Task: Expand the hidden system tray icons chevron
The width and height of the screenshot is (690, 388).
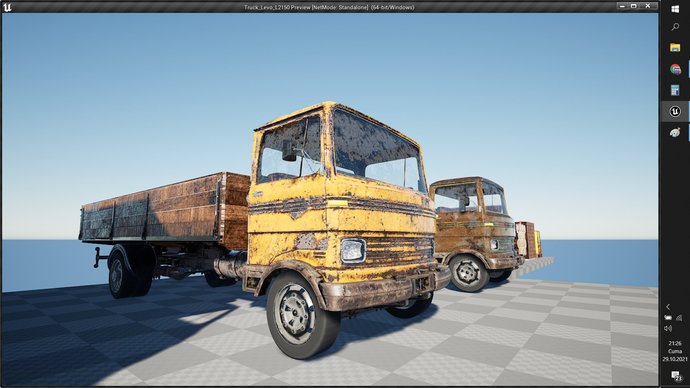Action: click(668, 307)
